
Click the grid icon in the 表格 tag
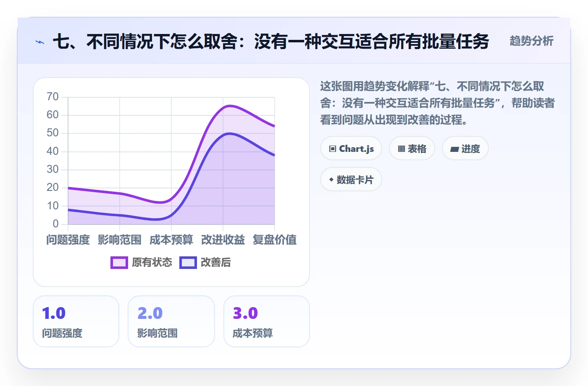point(402,149)
